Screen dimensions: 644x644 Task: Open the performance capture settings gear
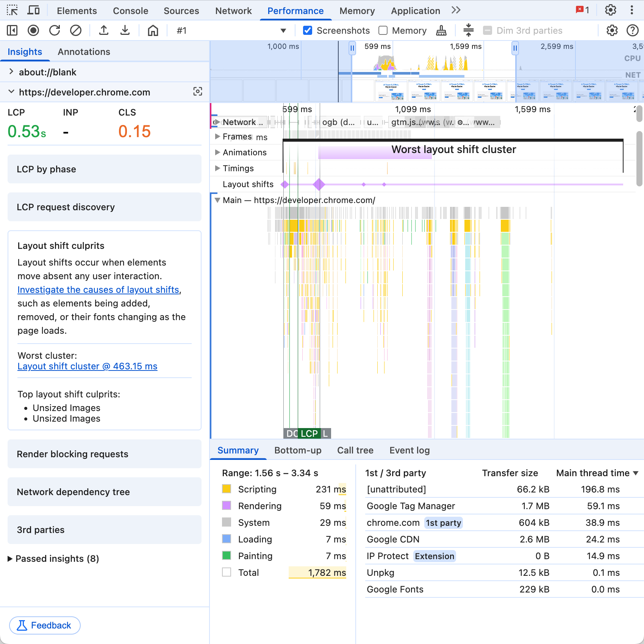point(612,30)
